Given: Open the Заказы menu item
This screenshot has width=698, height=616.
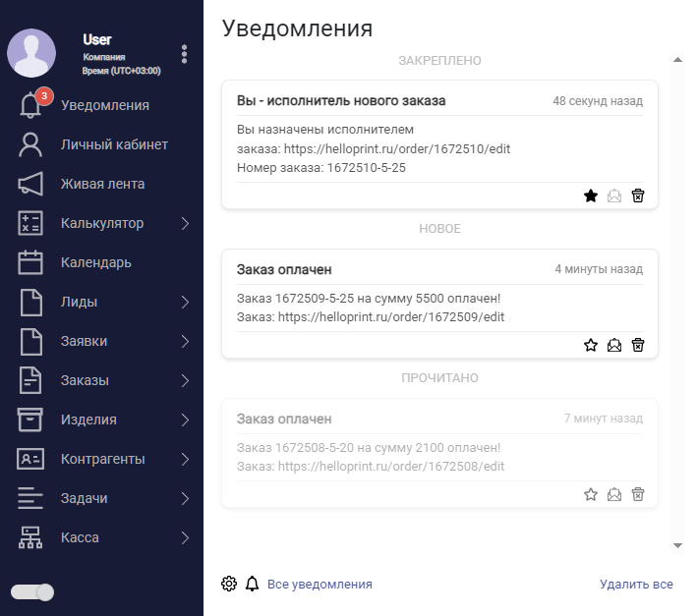Looking at the screenshot, I should point(85,380).
